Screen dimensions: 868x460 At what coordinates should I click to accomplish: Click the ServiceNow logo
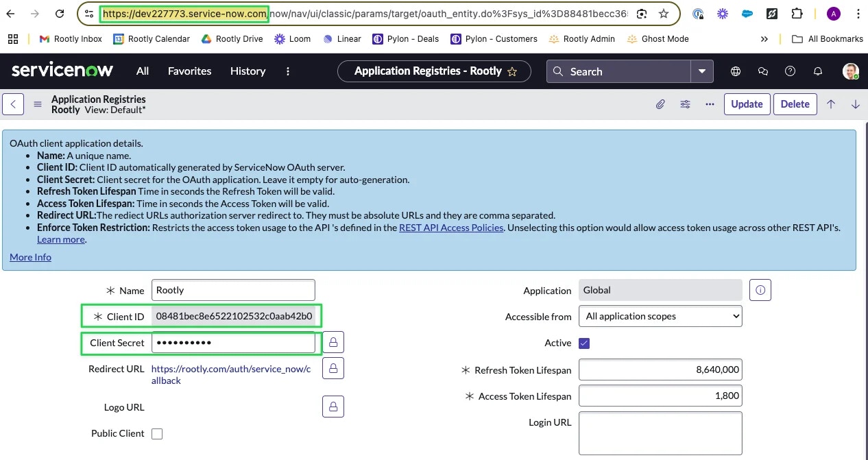click(x=62, y=71)
